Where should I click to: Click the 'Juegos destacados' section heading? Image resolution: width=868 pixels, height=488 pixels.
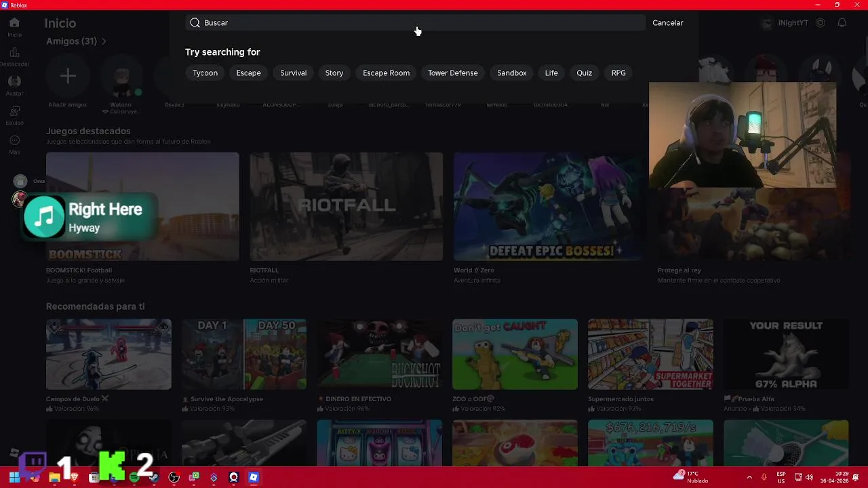(x=88, y=131)
